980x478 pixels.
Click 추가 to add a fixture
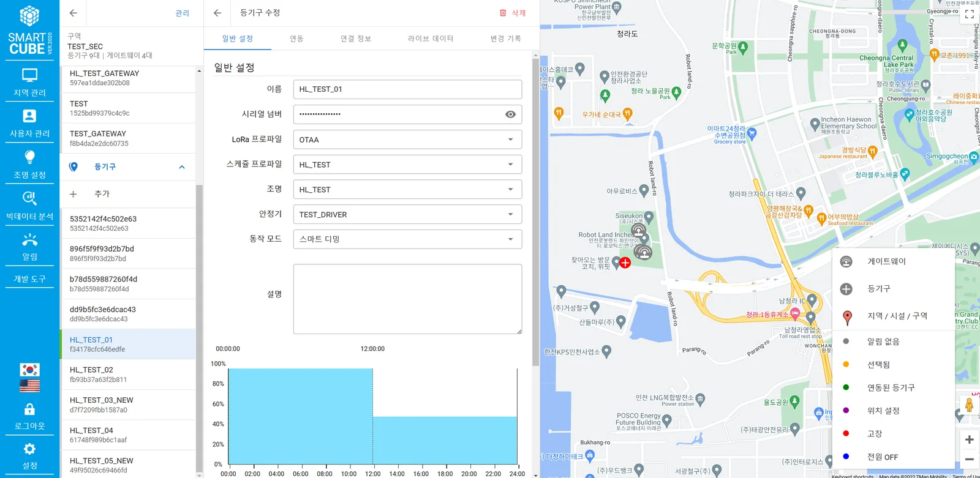(x=127, y=194)
